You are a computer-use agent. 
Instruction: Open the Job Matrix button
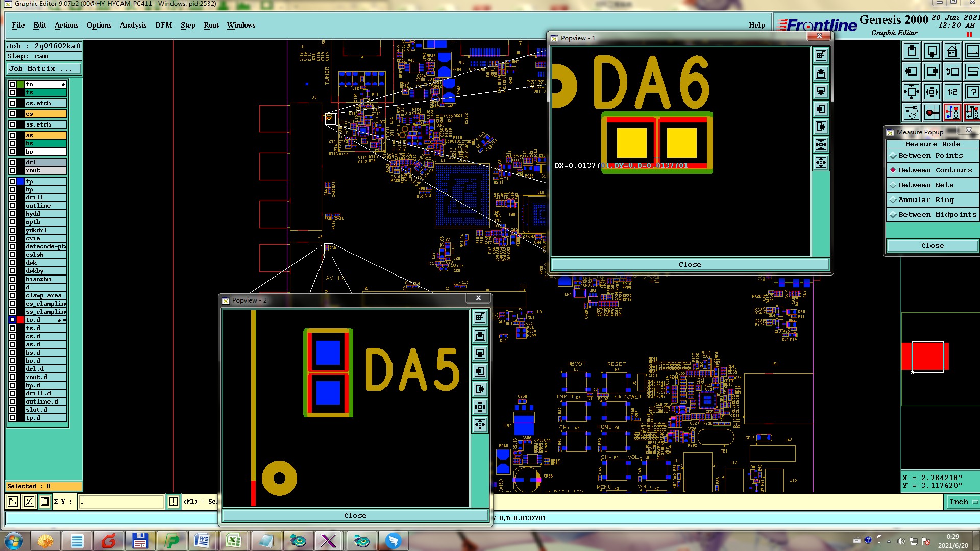[x=43, y=69]
